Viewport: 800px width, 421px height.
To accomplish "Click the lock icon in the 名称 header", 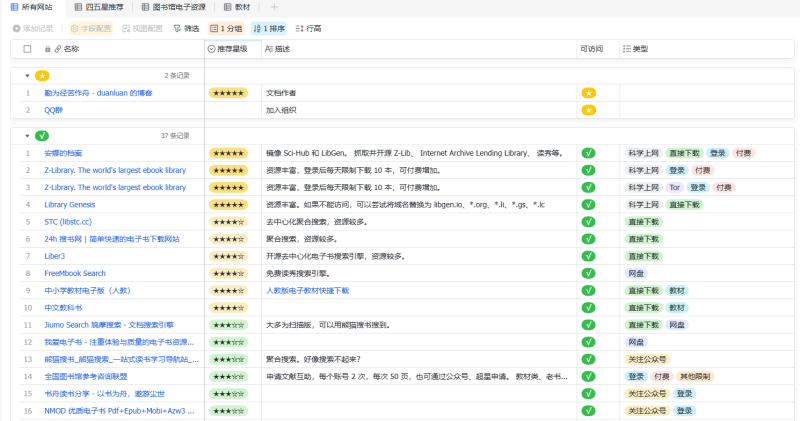I will [x=47, y=49].
